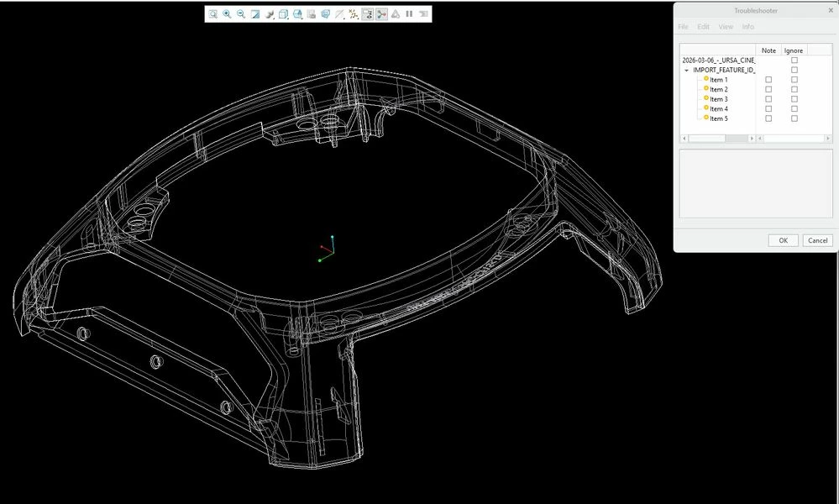
Task: Click the Note column header
Action: pyautogui.click(x=768, y=50)
